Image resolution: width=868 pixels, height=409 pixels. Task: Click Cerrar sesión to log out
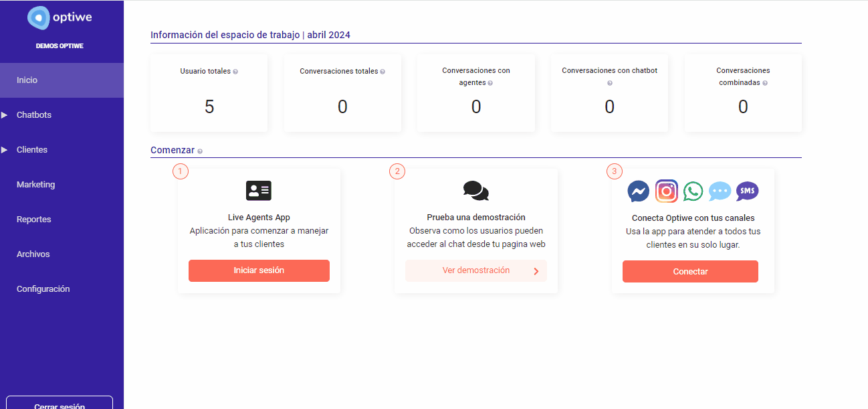coord(60,404)
